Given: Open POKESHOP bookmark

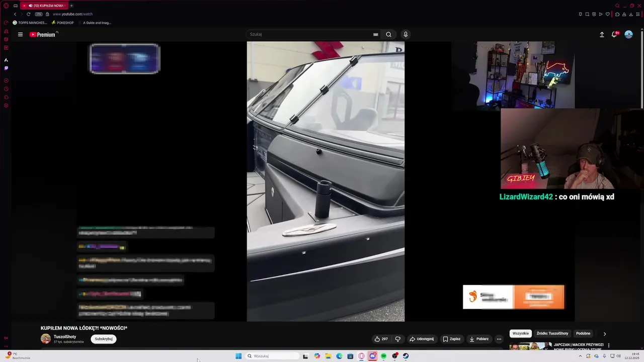Looking at the screenshot, I should pos(62,23).
